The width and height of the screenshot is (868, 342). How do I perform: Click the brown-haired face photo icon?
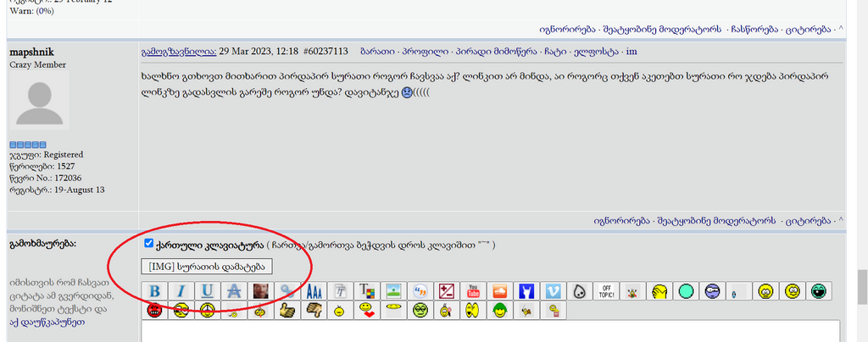261,291
